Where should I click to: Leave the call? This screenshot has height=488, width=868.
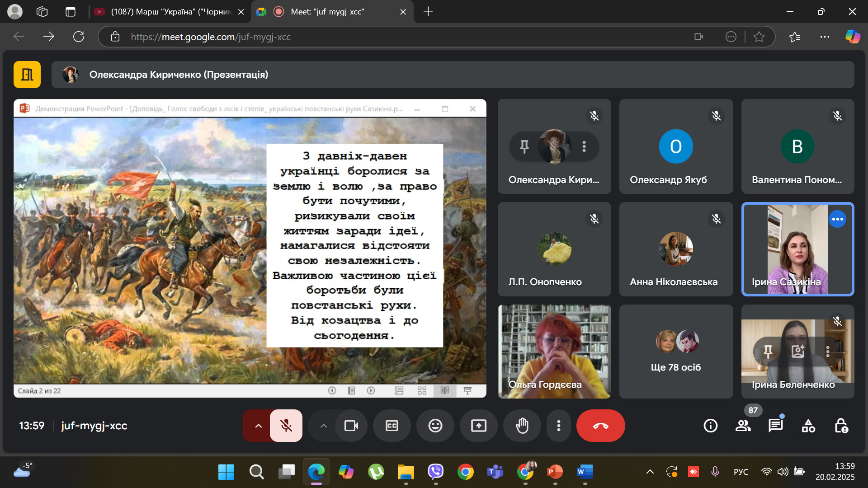tap(601, 426)
